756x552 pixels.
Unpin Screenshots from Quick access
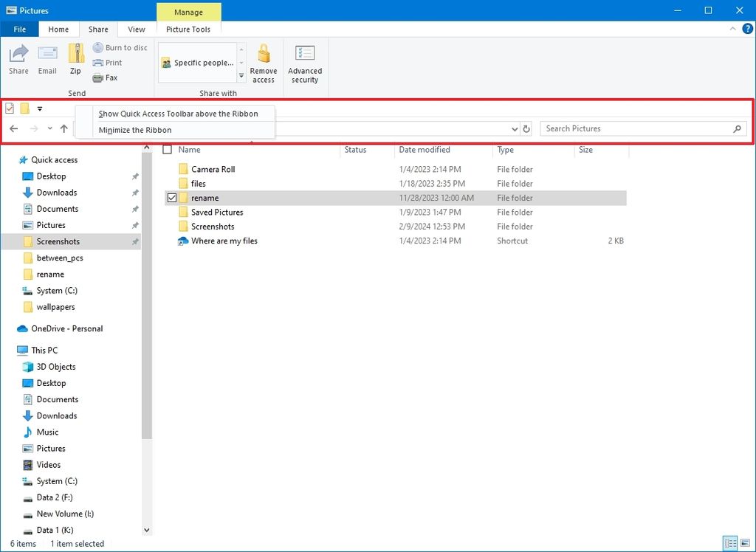[x=135, y=241]
